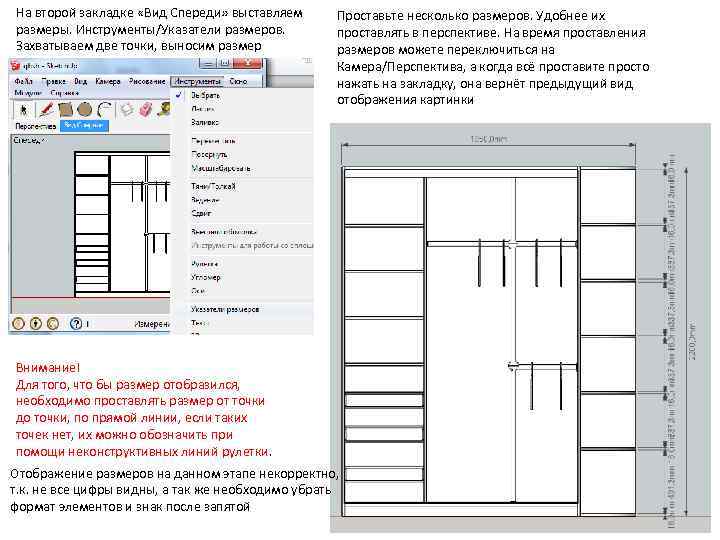Choose Масштабировать in the tools menu
The image size is (720, 540).
pos(221,169)
